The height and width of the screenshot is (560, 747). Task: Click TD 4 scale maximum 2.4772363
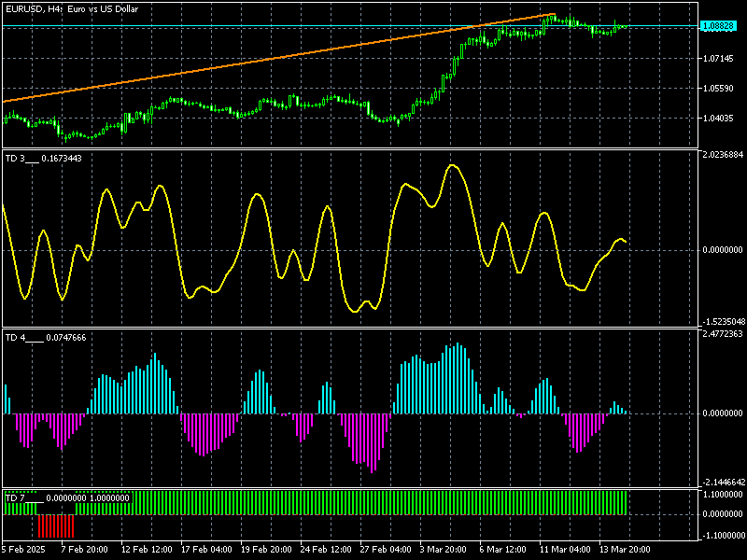(x=722, y=334)
